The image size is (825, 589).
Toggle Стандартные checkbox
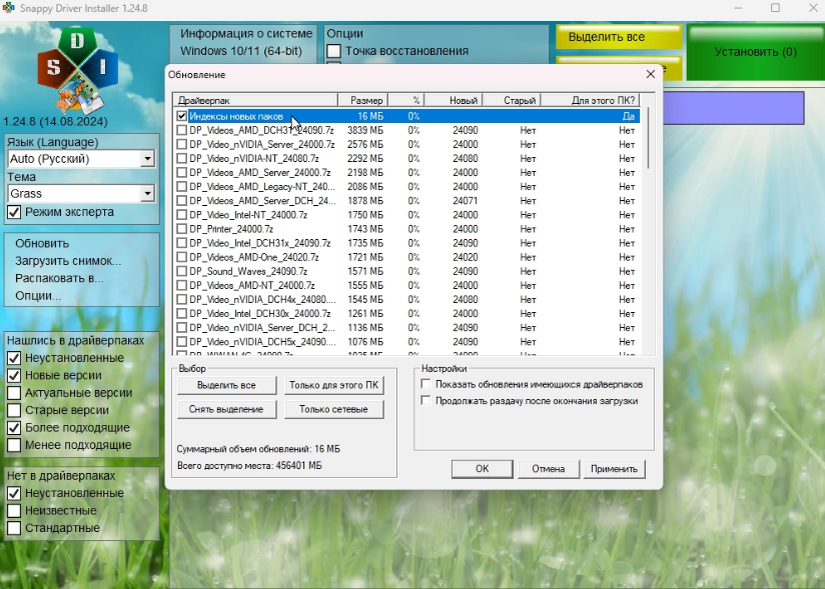14,528
